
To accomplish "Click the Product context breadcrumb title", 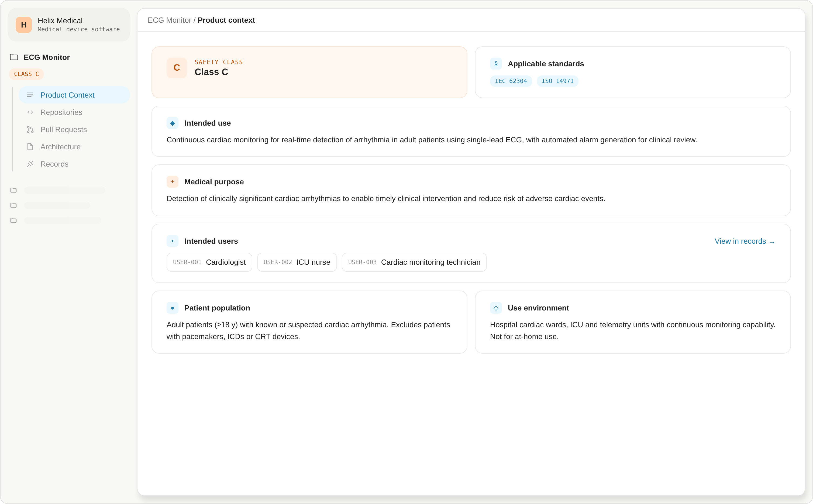I will click(x=226, y=20).
